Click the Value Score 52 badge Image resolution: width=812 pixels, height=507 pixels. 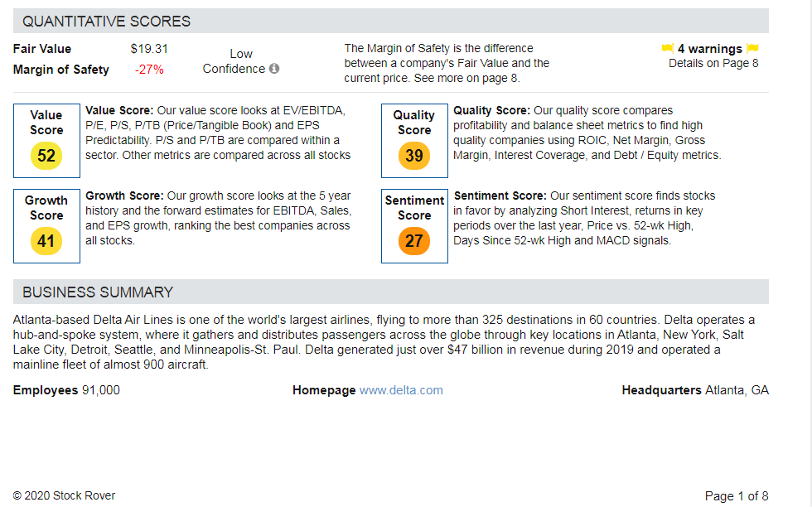click(46, 156)
